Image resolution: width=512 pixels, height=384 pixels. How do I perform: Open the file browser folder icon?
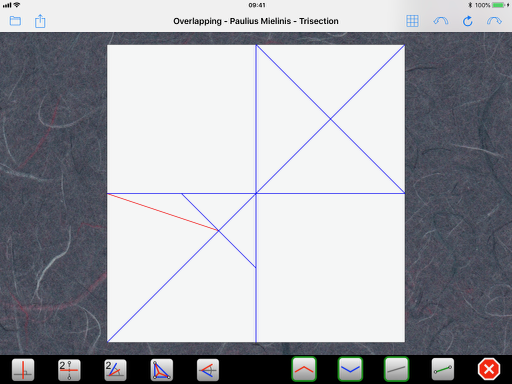coord(15,21)
